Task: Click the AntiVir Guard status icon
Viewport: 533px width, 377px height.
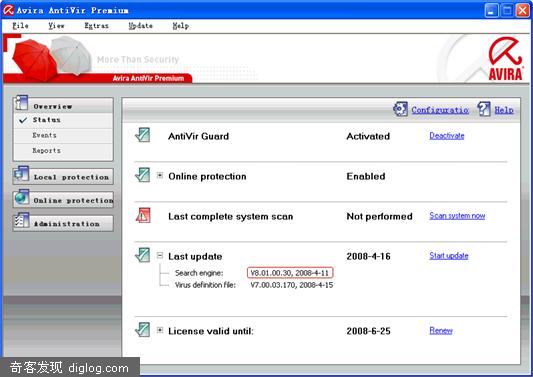Action: [x=142, y=135]
